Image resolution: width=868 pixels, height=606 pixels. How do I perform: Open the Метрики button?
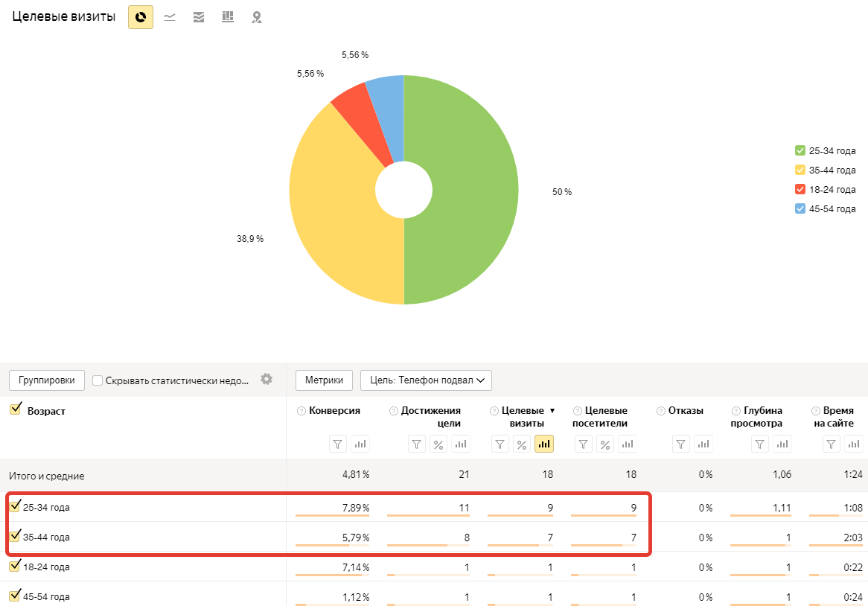pyautogui.click(x=324, y=380)
